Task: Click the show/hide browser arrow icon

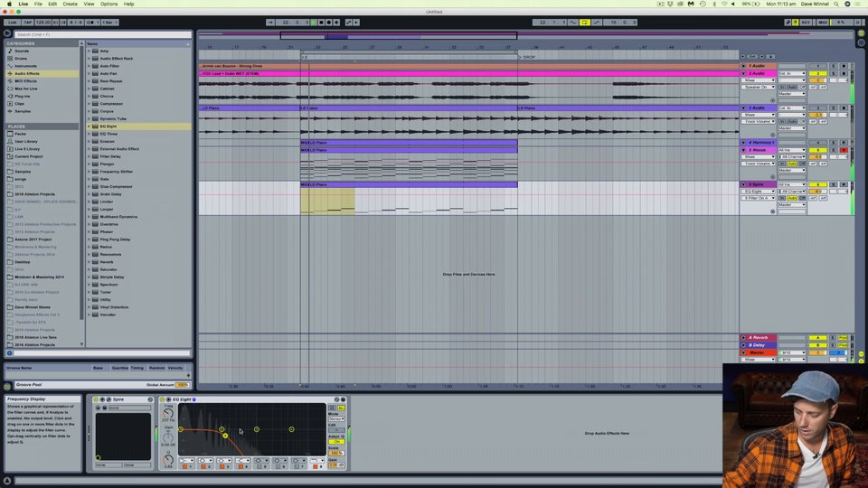Action: point(7,33)
